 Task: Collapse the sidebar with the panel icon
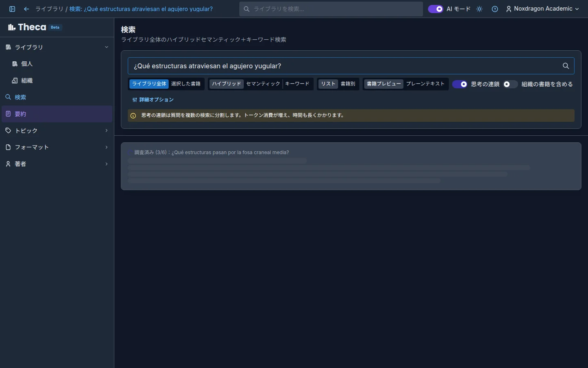[12, 9]
